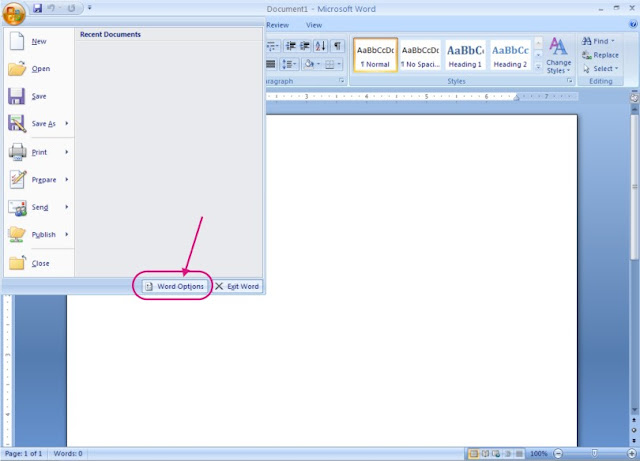Open the Select dropdown in Editing
The width and height of the screenshot is (640, 461).
600,69
